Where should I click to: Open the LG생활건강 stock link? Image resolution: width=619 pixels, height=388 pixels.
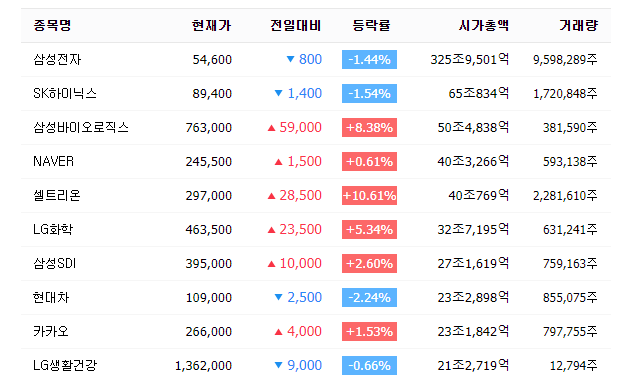[65, 365]
